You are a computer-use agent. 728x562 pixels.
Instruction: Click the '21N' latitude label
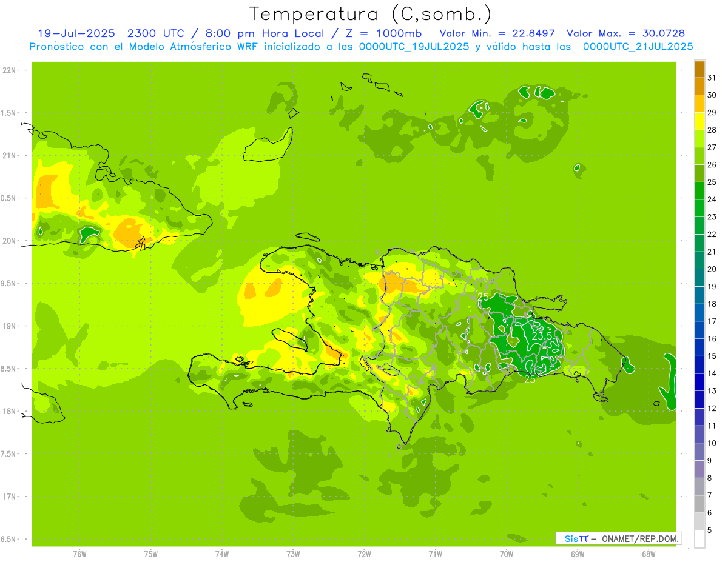(x=8, y=156)
